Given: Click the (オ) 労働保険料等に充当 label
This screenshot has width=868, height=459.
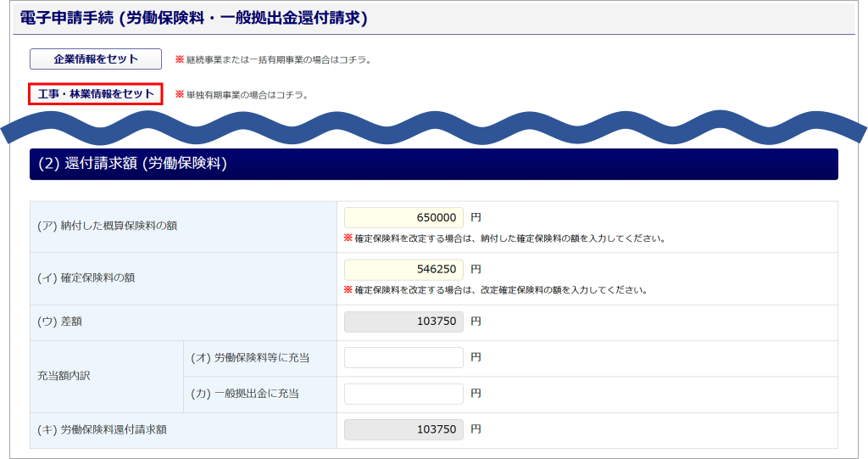Looking at the screenshot, I should (x=250, y=358).
